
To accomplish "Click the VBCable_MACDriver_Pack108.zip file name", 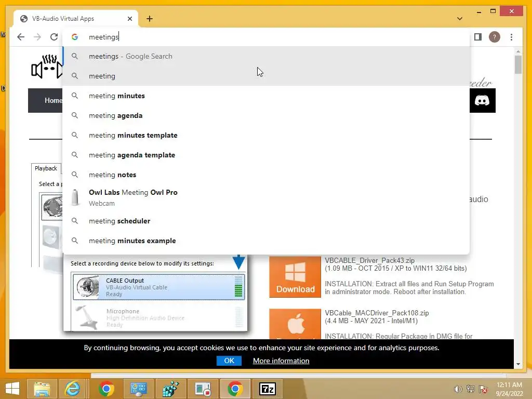I will click(377, 313).
